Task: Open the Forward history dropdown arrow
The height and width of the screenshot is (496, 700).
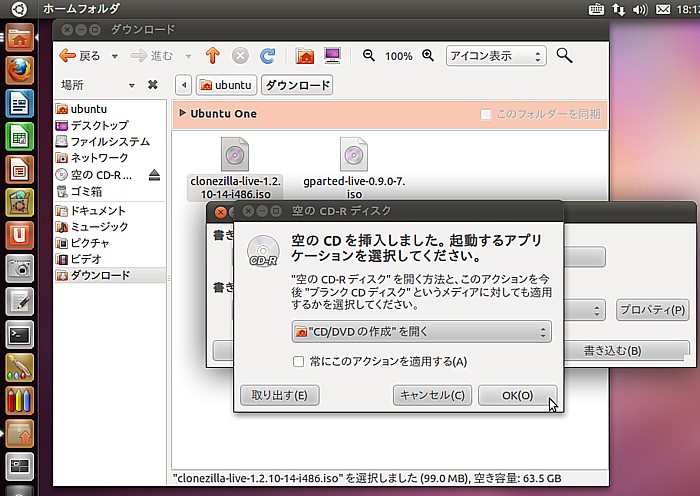Action: pyautogui.click(x=188, y=56)
